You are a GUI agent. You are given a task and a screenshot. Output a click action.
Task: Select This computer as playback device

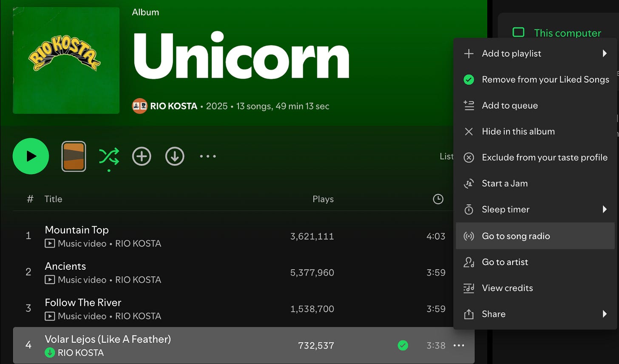coord(568,33)
